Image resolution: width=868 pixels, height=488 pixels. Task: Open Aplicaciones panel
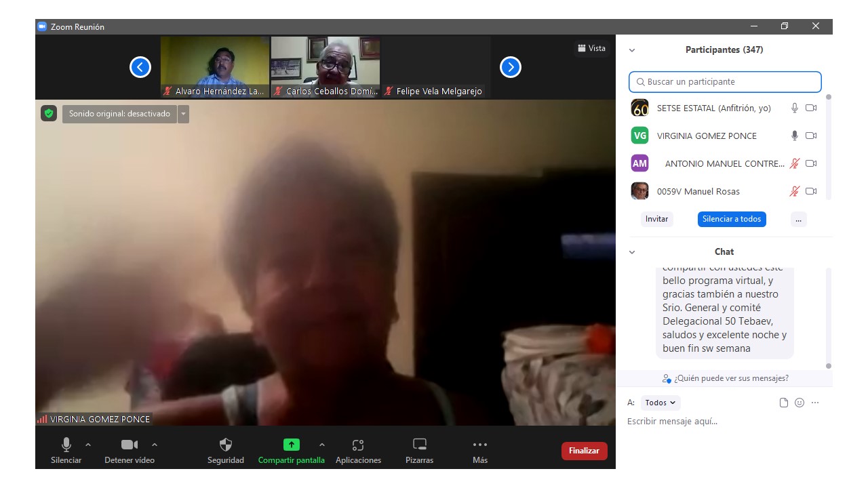pos(358,451)
